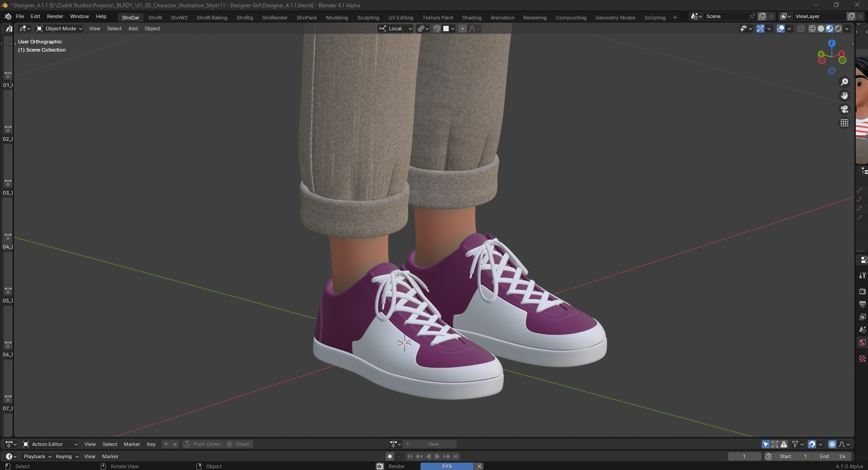Activate the pan view hand icon
The height and width of the screenshot is (470, 868).
[844, 96]
